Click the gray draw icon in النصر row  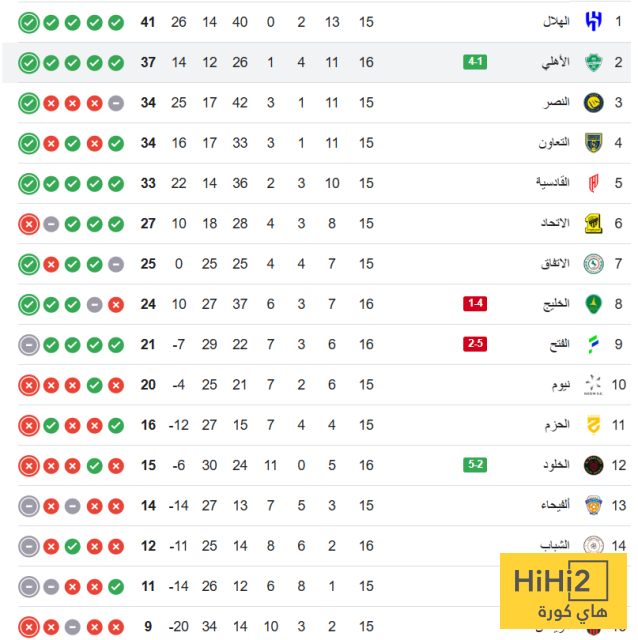pyautogui.click(x=116, y=103)
